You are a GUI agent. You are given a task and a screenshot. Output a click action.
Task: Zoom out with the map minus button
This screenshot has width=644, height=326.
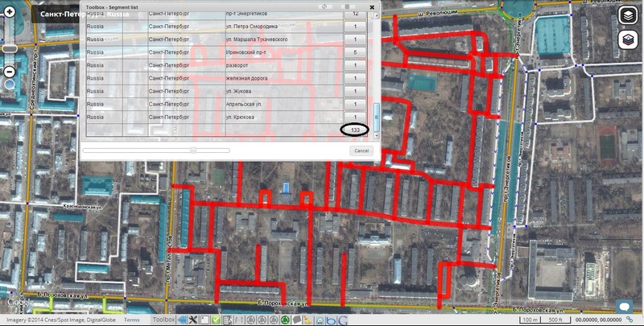click(10, 84)
